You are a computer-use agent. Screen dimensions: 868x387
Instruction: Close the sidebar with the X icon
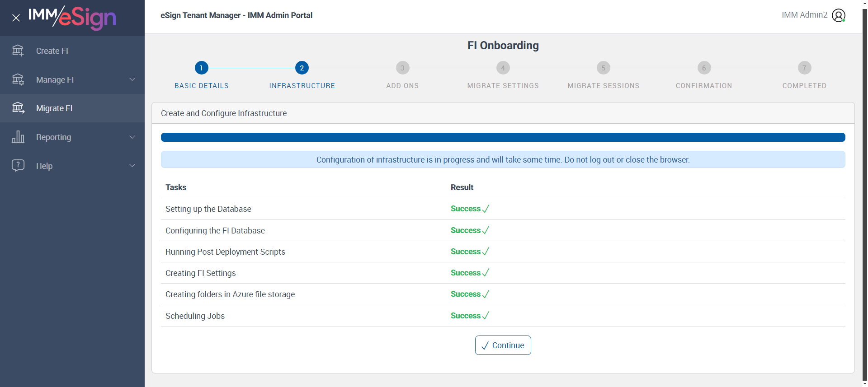coord(16,18)
